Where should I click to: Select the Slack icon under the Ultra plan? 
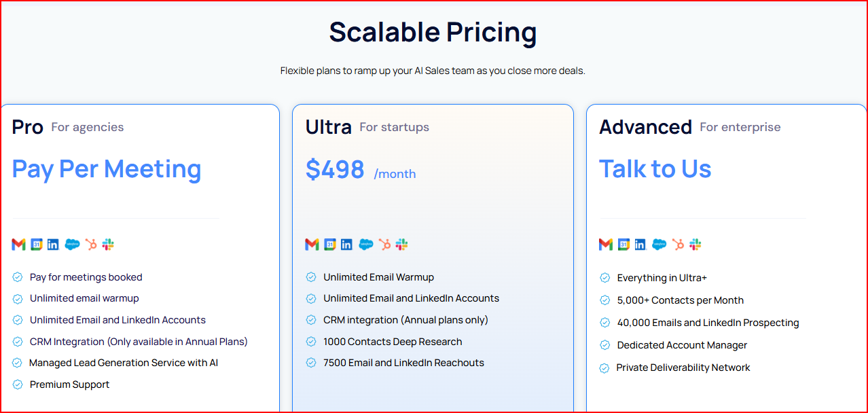point(401,244)
